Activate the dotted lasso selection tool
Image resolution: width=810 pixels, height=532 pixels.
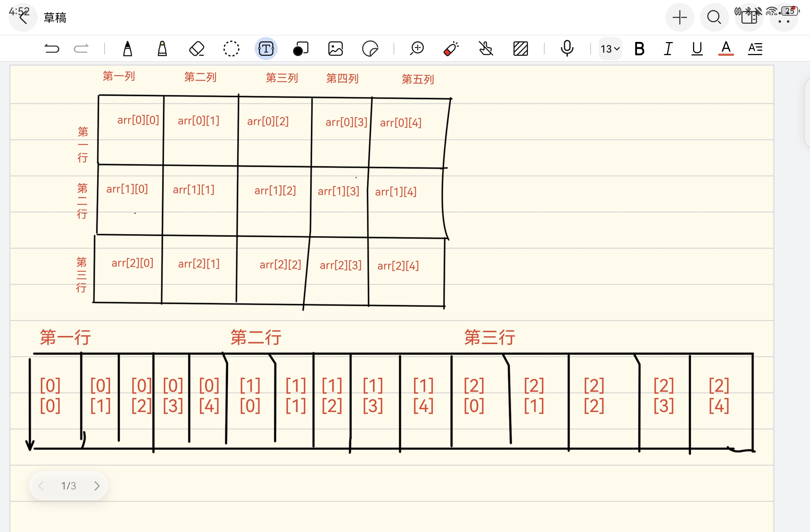[231, 49]
